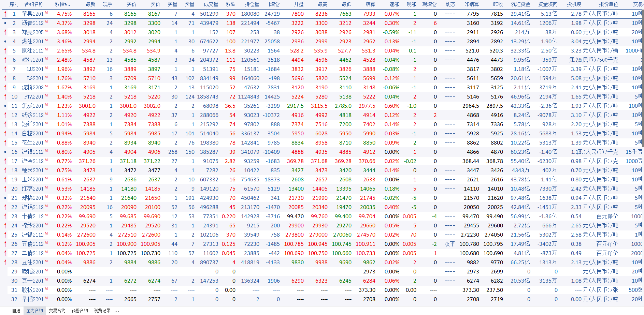Select contract 沪银2112
This screenshot has width=644, height=315.
pos(33,152)
